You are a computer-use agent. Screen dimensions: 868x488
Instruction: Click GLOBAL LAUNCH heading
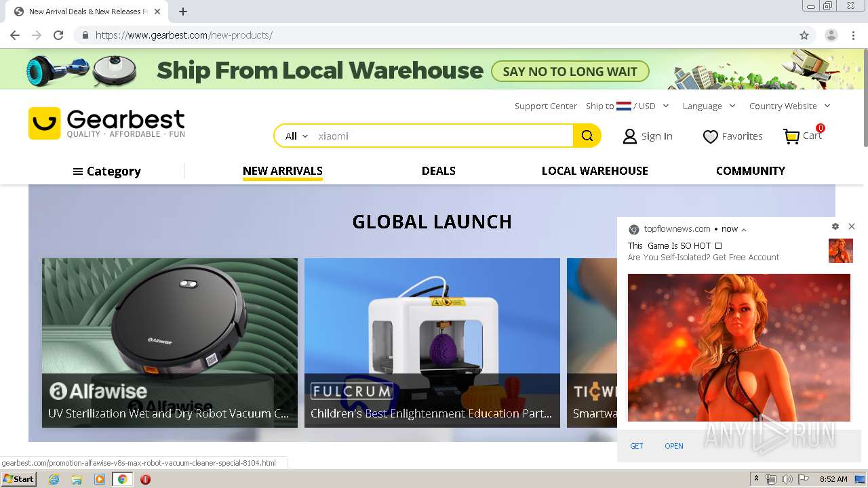pyautogui.click(x=432, y=222)
